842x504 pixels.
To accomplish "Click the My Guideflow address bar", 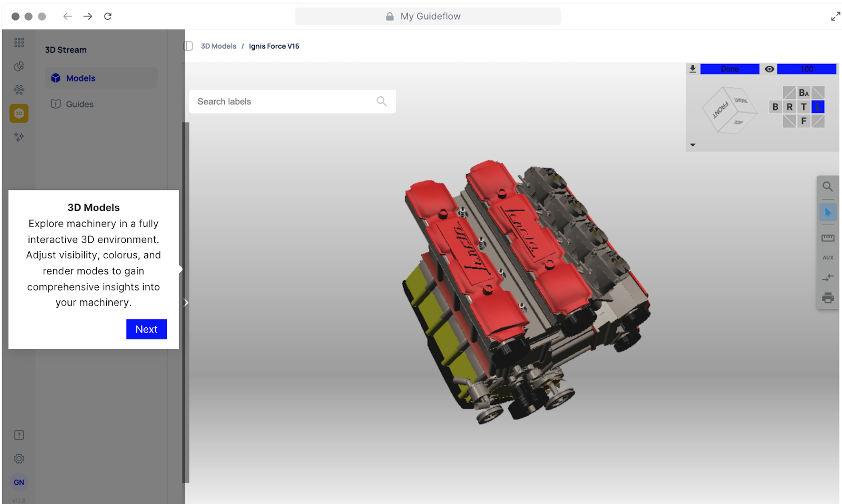I will pos(428,16).
